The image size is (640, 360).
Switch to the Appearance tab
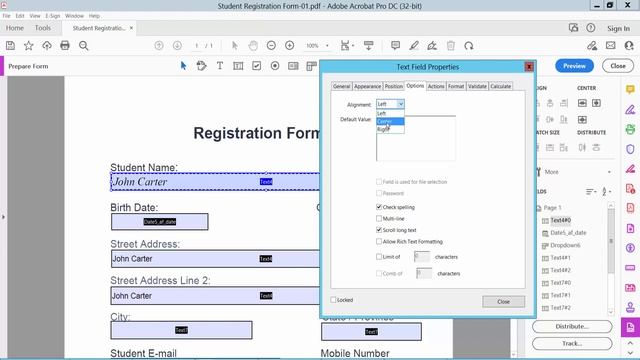[367, 86]
